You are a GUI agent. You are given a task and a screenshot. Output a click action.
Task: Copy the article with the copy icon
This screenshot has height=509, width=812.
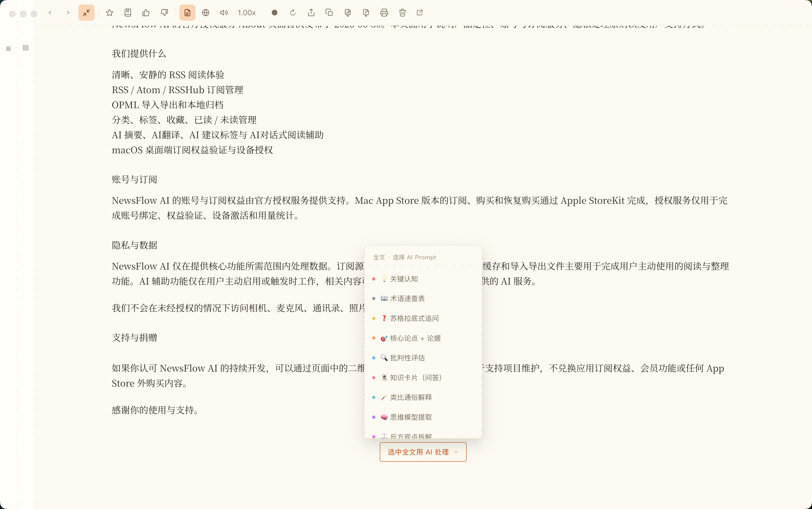click(329, 13)
